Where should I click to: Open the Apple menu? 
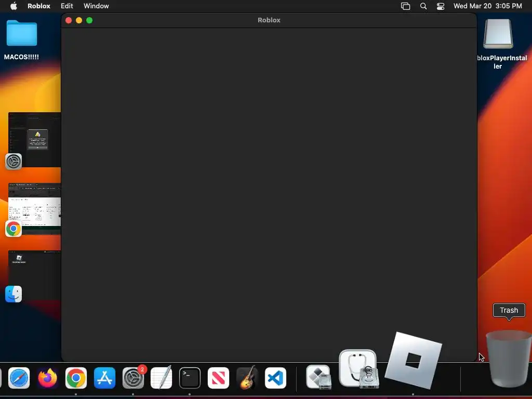[x=14, y=6]
